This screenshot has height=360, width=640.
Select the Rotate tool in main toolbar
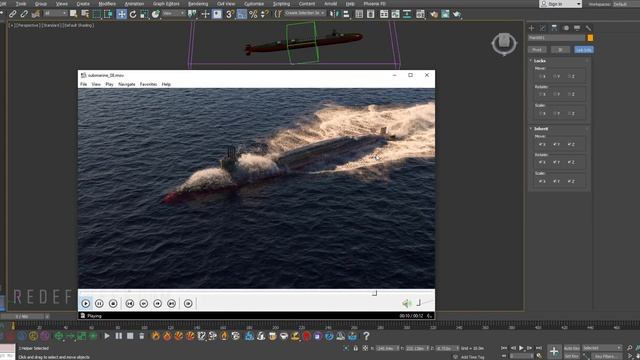[133, 14]
